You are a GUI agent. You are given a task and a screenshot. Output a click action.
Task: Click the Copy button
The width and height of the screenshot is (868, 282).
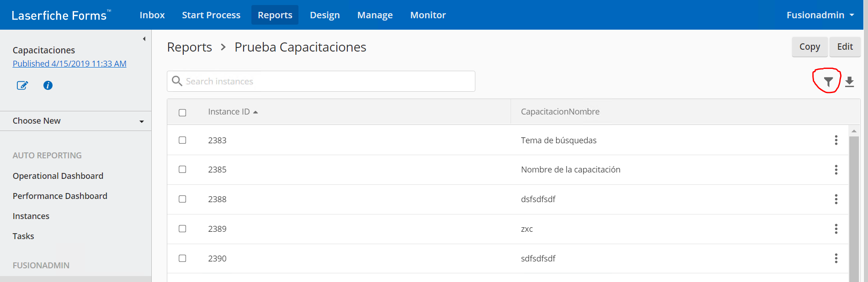(809, 47)
